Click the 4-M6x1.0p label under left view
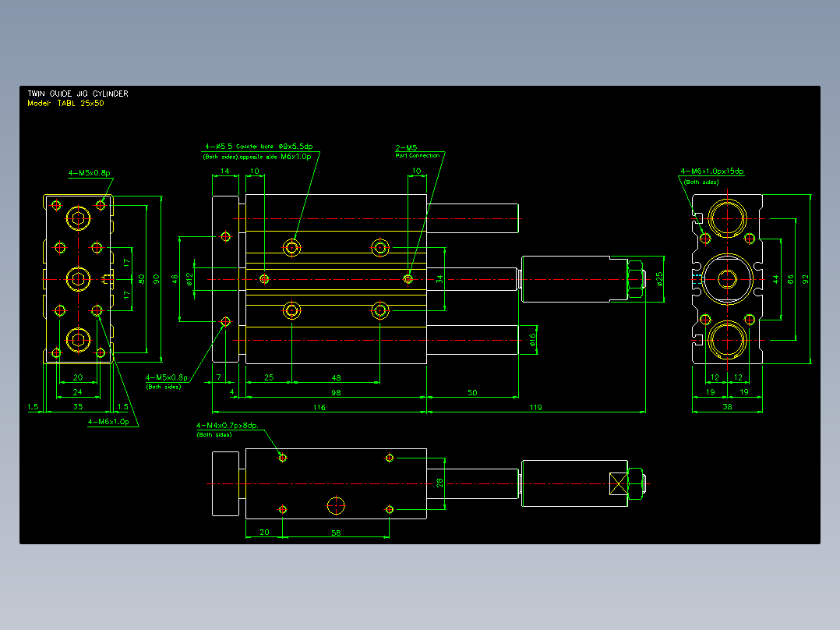 108,422
